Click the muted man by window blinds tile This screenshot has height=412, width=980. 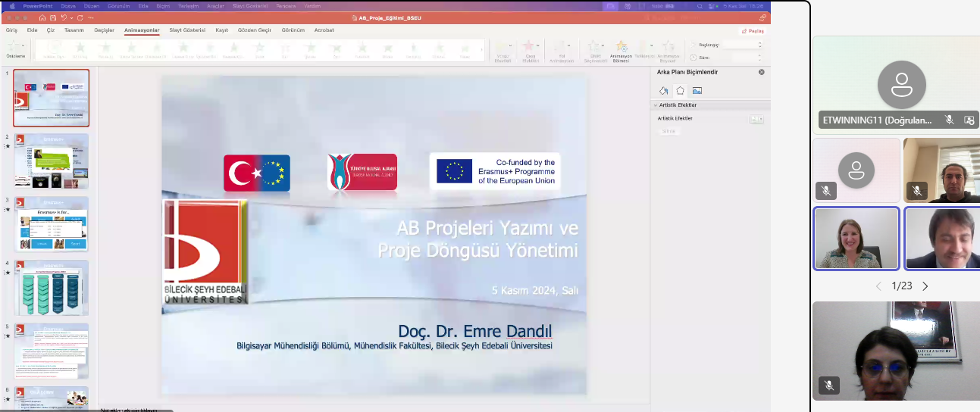coord(942,170)
